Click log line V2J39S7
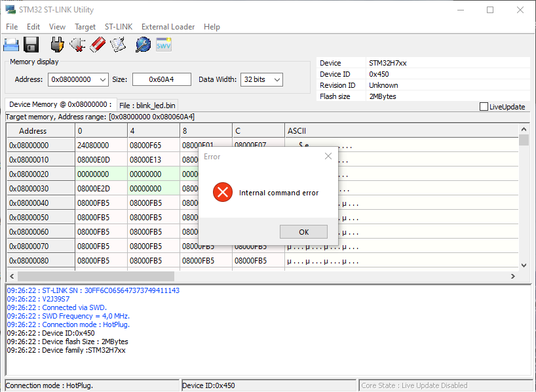Image resolution: width=536 pixels, height=392 pixels. pyautogui.click(x=38, y=299)
